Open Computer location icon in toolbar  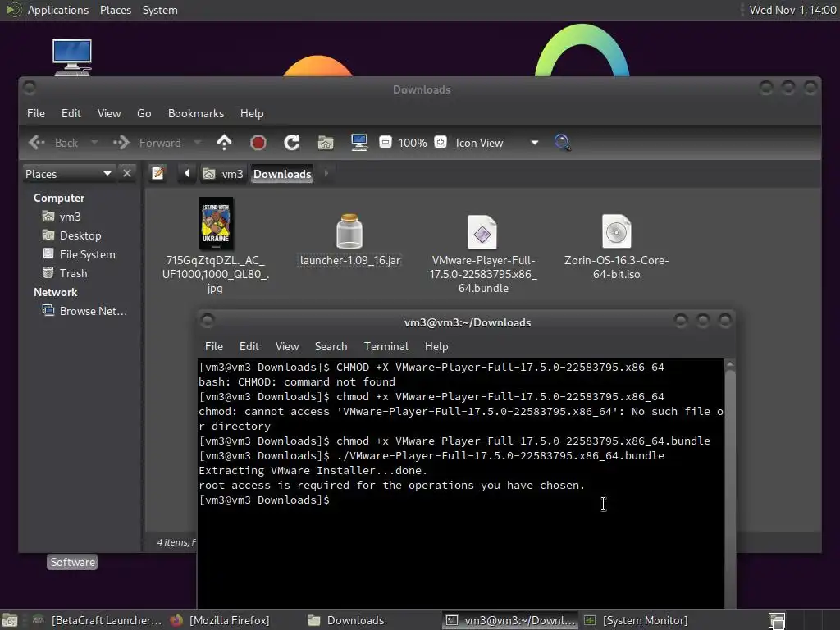click(x=359, y=143)
